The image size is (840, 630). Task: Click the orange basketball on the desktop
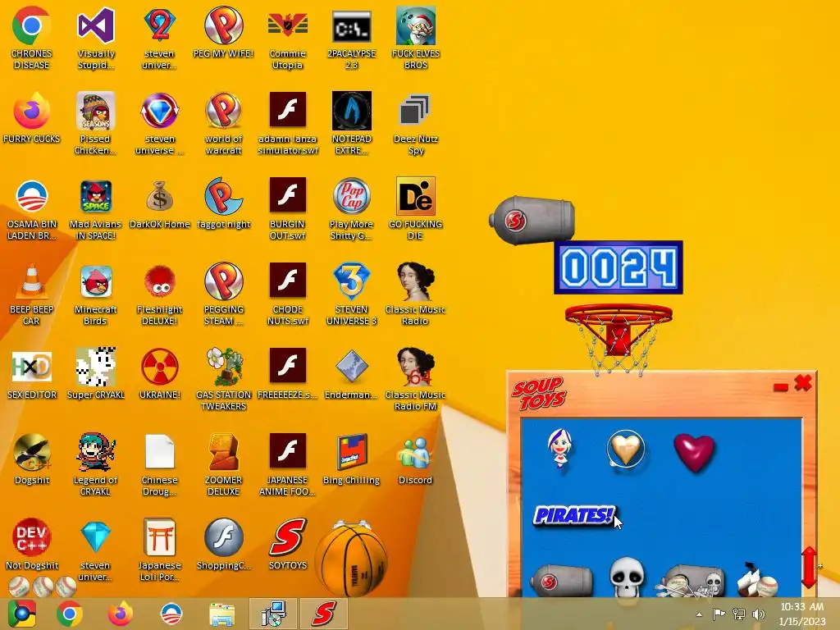(351, 559)
